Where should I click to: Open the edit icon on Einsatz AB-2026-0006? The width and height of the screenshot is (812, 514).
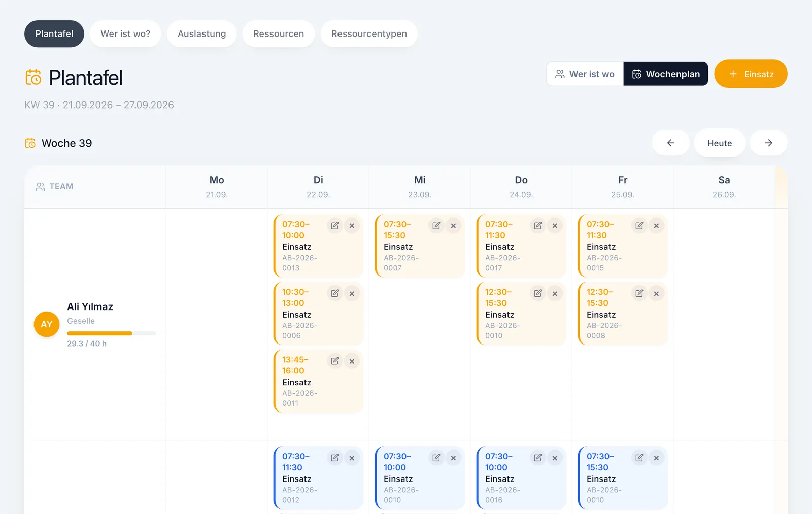[335, 293]
